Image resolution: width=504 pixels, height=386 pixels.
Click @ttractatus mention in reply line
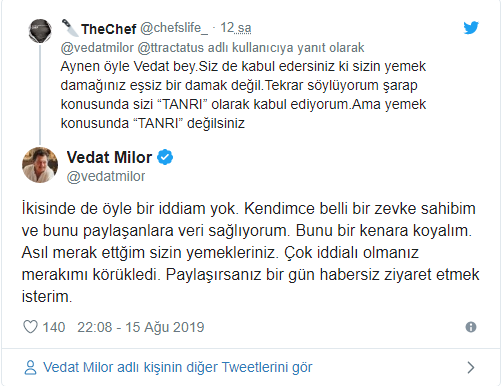click(171, 48)
